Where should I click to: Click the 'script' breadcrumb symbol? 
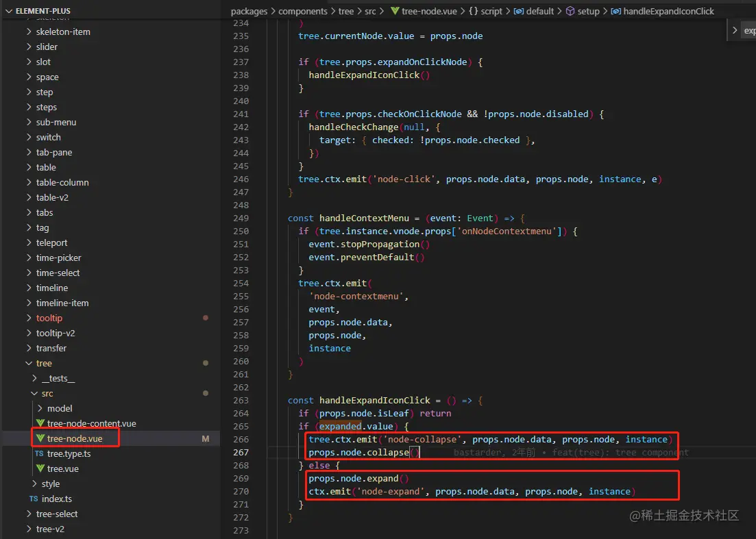click(491, 11)
